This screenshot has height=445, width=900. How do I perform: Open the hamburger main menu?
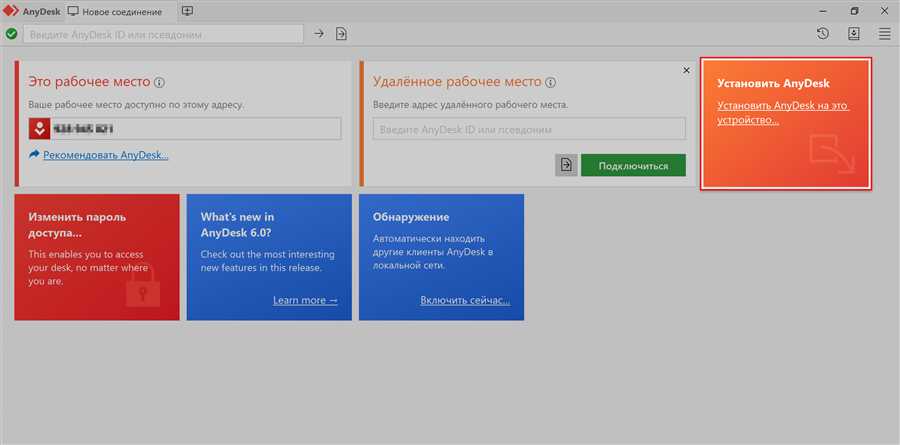[885, 34]
